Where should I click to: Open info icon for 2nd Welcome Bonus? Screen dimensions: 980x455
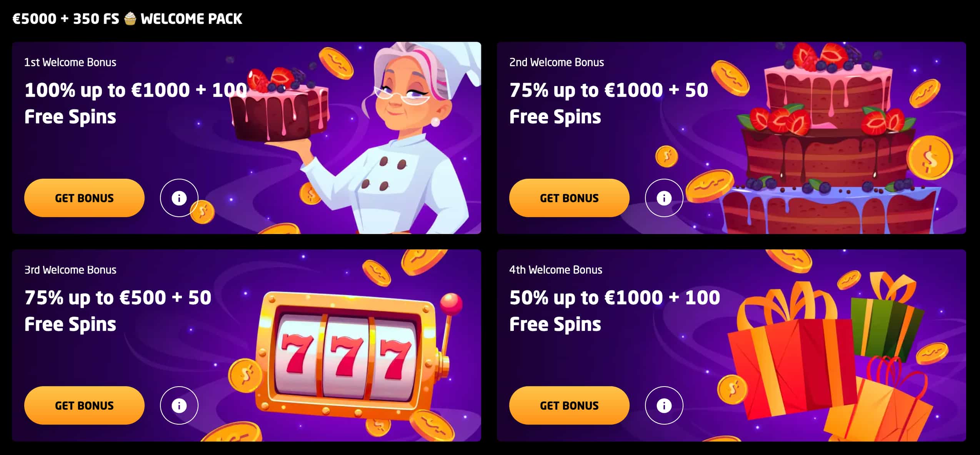(664, 198)
